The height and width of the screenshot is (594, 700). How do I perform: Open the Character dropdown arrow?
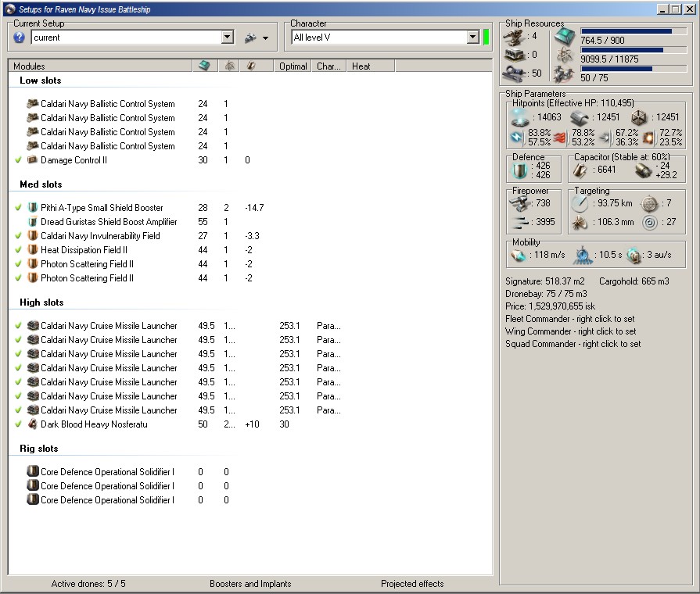click(472, 38)
